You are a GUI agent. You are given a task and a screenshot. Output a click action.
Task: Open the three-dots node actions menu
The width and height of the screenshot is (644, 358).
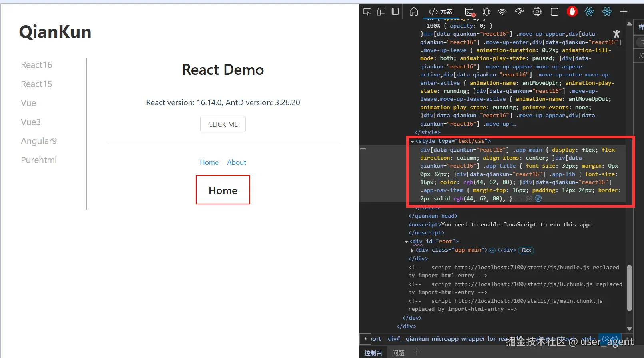[363, 149]
